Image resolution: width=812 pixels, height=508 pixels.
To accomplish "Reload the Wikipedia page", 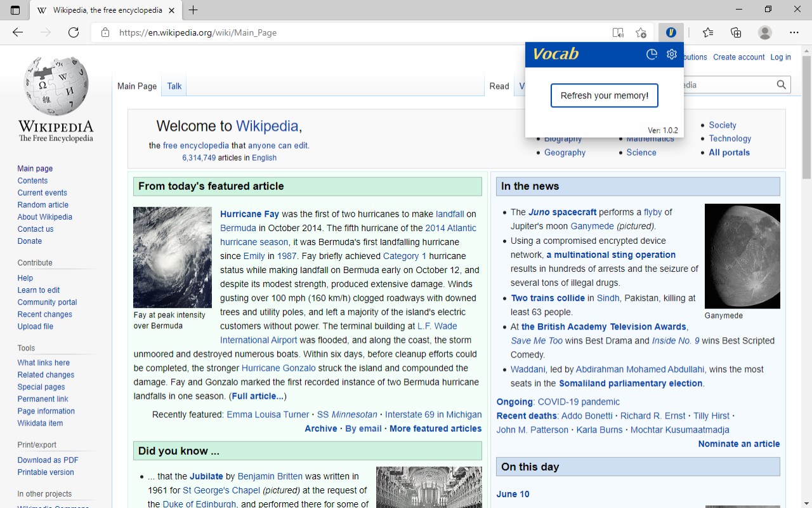I will point(74,32).
